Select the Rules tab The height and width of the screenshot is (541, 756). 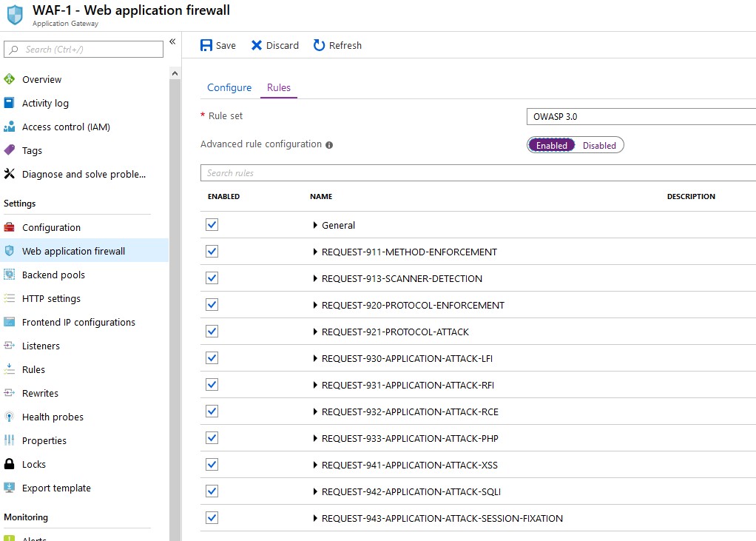click(x=279, y=87)
